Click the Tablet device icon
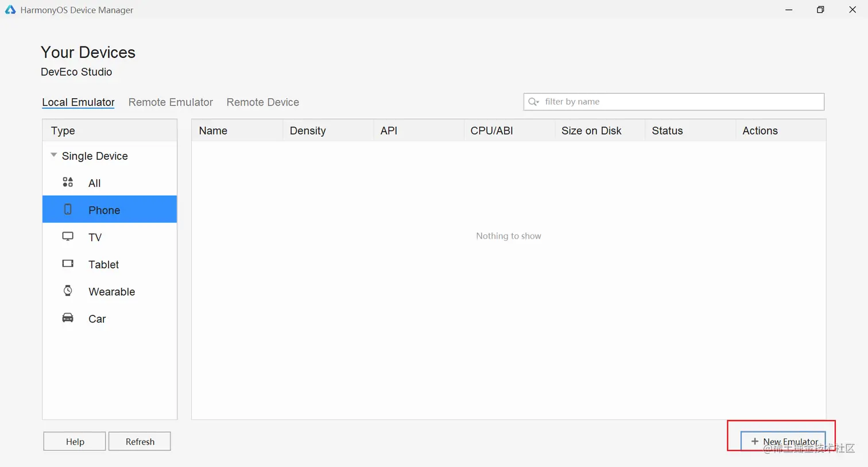The width and height of the screenshot is (868, 467). 68,264
